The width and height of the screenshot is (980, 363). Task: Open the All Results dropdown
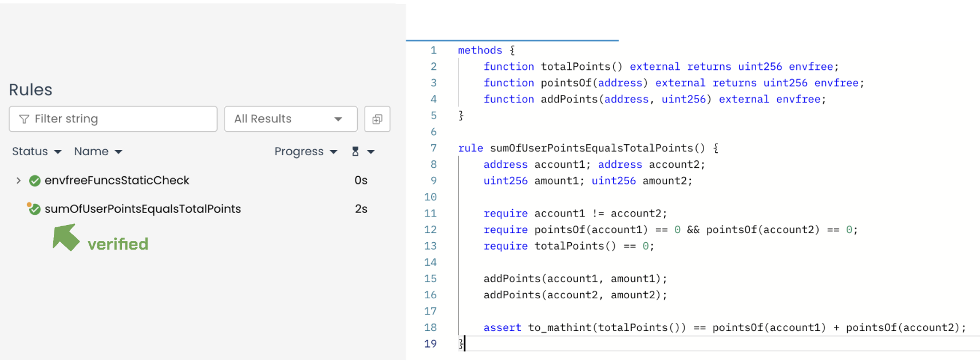click(x=290, y=119)
